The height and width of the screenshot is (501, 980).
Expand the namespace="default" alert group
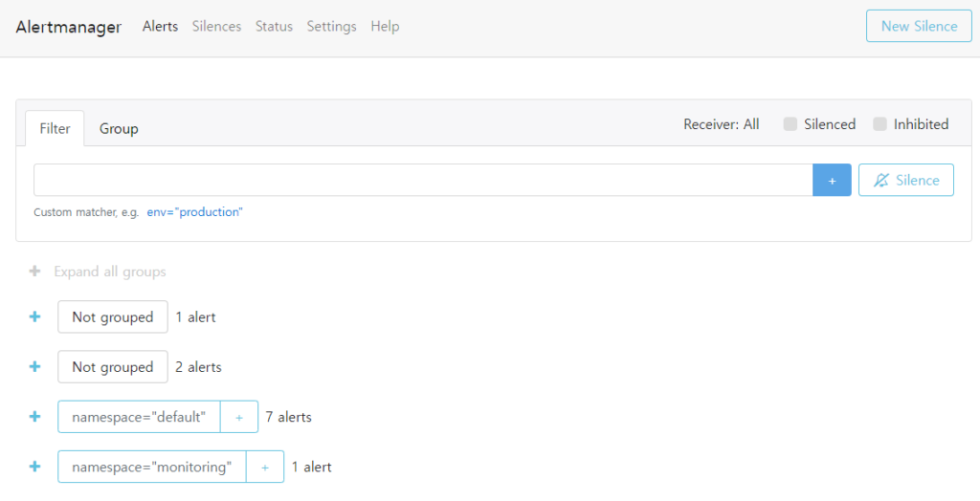35,417
